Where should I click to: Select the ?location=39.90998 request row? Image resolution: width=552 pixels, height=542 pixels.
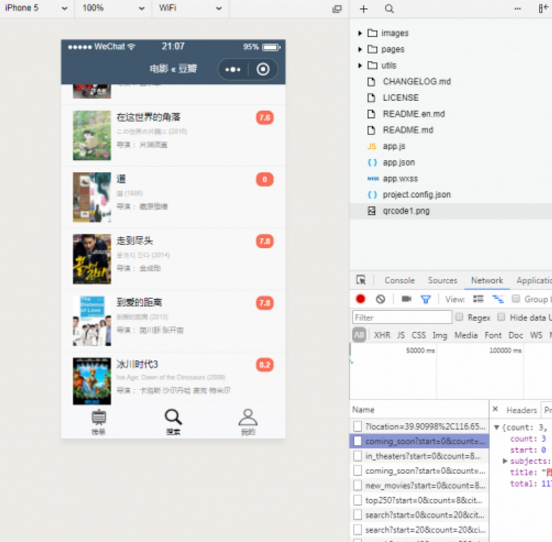tap(419, 427)
